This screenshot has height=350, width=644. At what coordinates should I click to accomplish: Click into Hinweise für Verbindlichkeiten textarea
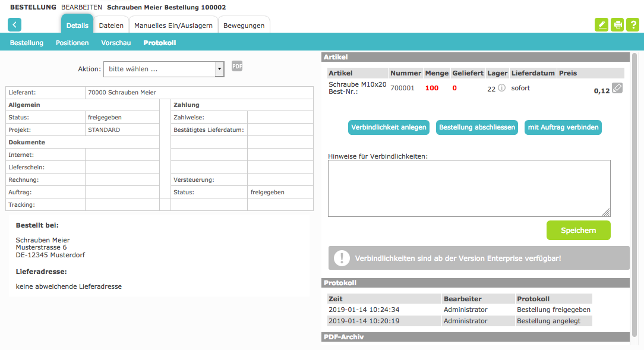(x=469, y=188)
